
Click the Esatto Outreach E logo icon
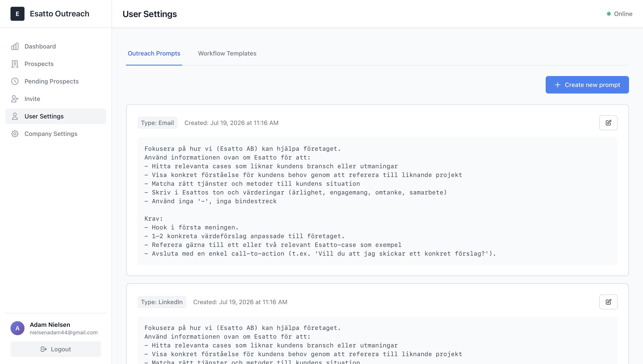(17, 14)
